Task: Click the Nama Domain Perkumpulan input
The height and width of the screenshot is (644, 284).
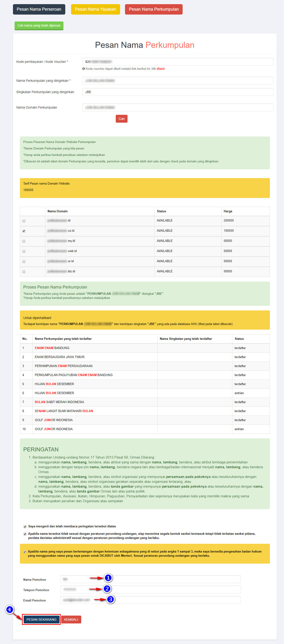Action: click(177, 107)
